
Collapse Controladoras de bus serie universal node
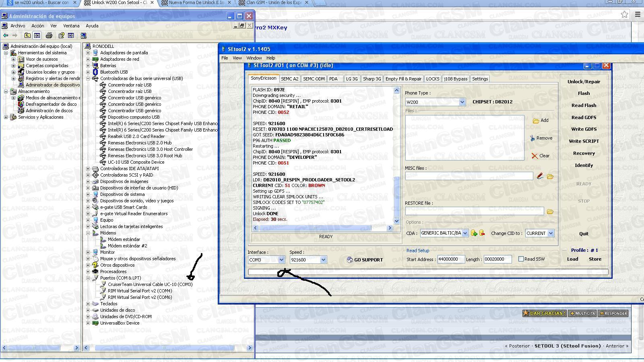(x=88, y=78)
